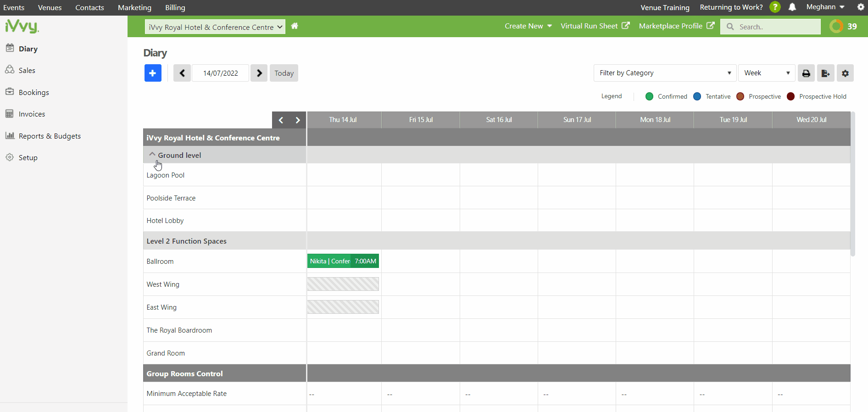Select the Ballroom row label
Viewport: 868px width, 412px height.
(x=160, y=262)
